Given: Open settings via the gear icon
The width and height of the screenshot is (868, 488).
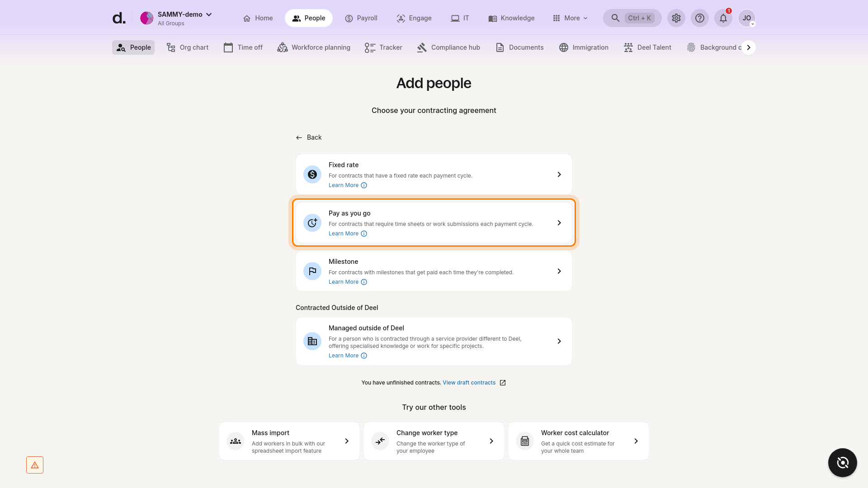Looking at the screenshot, I should (676, 18).
